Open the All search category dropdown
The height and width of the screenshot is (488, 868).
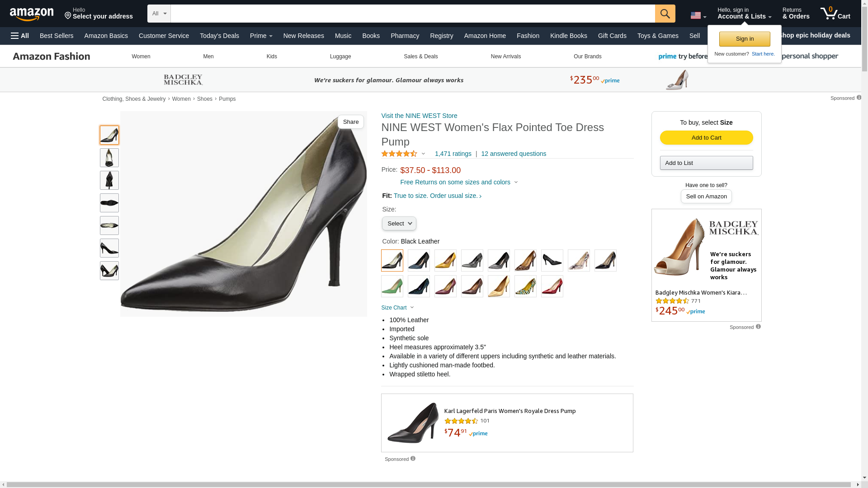(x=159, y=14)
